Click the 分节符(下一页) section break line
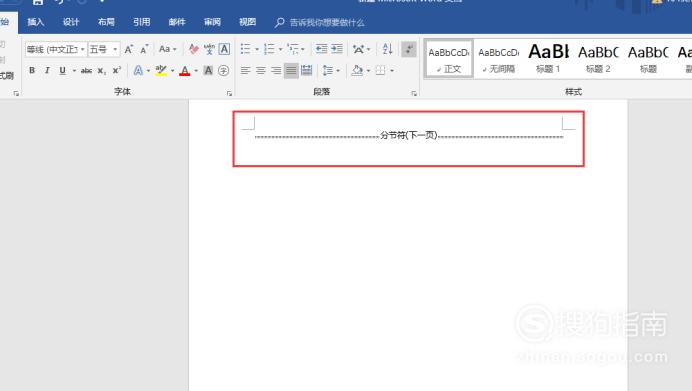692x391 pixels. 409,135
